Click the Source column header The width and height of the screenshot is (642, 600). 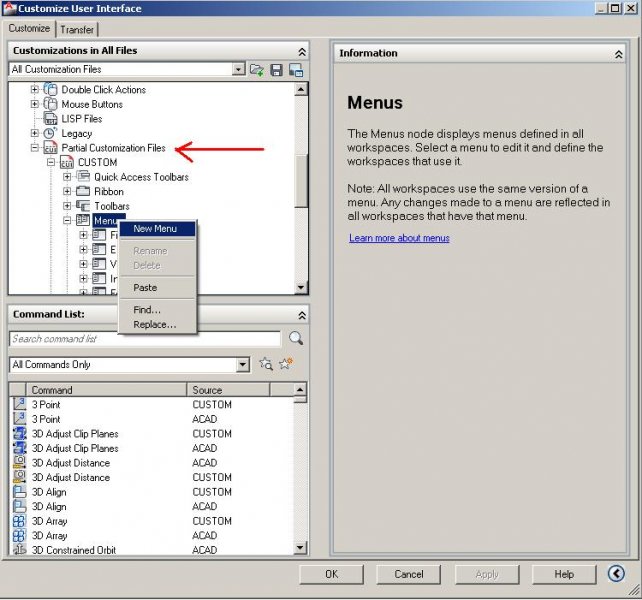228,389
